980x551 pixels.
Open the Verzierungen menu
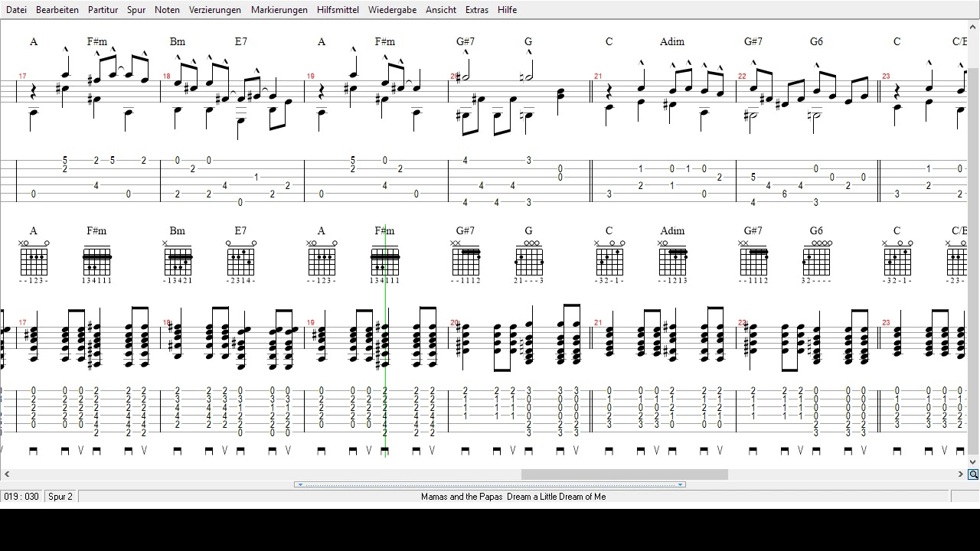(x=215, y=10)
